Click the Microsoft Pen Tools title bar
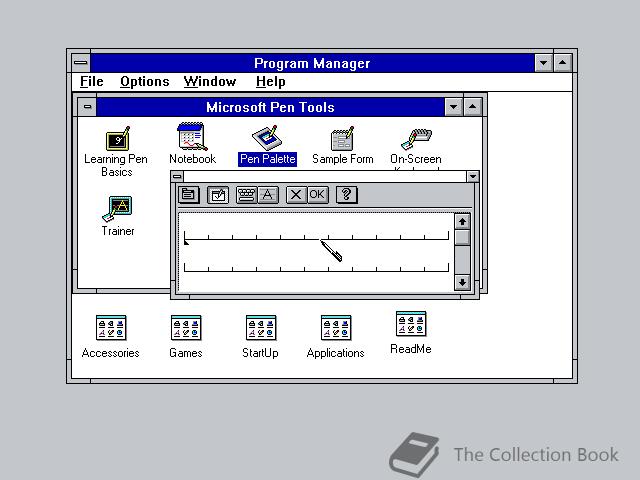This screenshot has width=640, height=480. (x=270, y=107)
